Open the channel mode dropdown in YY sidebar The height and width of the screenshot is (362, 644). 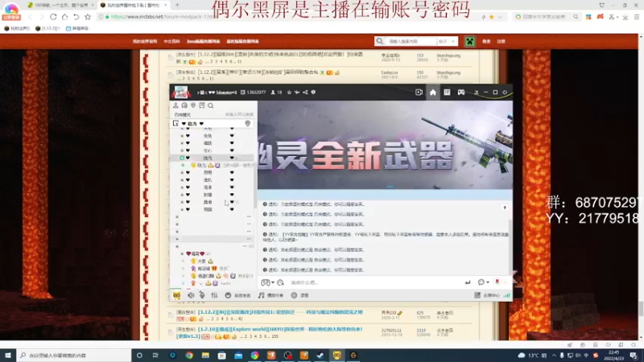click(x=183, y=114)
